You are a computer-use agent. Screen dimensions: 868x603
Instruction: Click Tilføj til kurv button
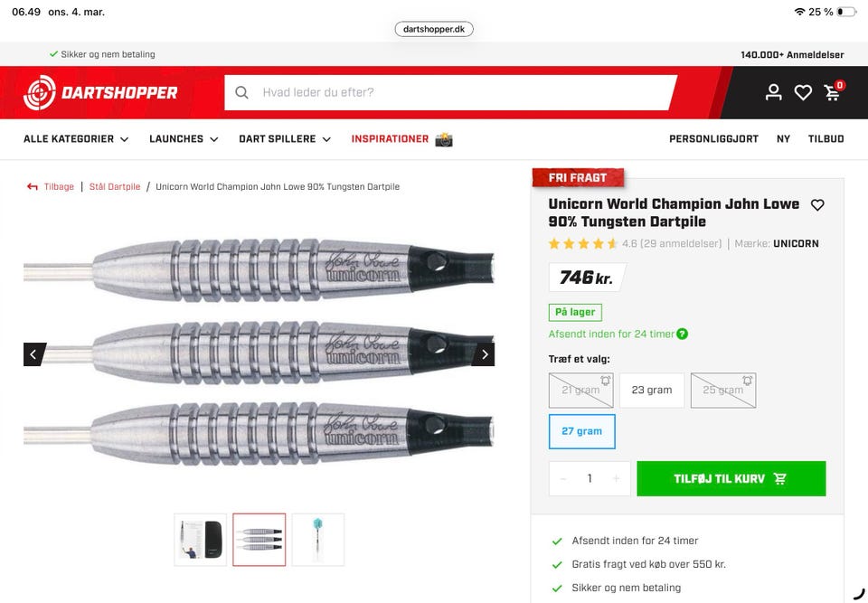pos(731,478)
